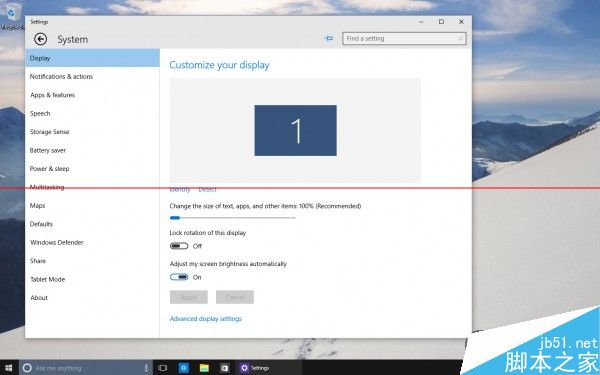The image size is (600, 375).
Task: Open Task View from the taskbar
Action: (x=163, y=368)
